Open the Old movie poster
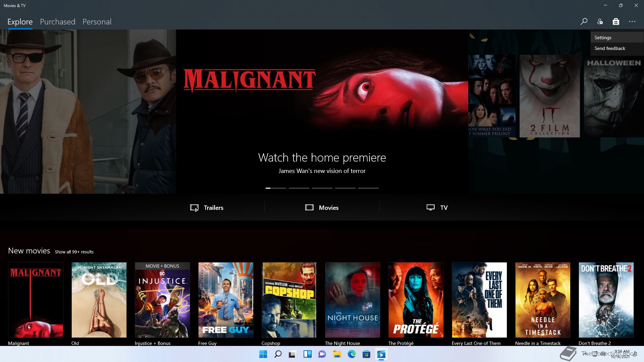The image size is (644, 362). click(x=99, y=300)
